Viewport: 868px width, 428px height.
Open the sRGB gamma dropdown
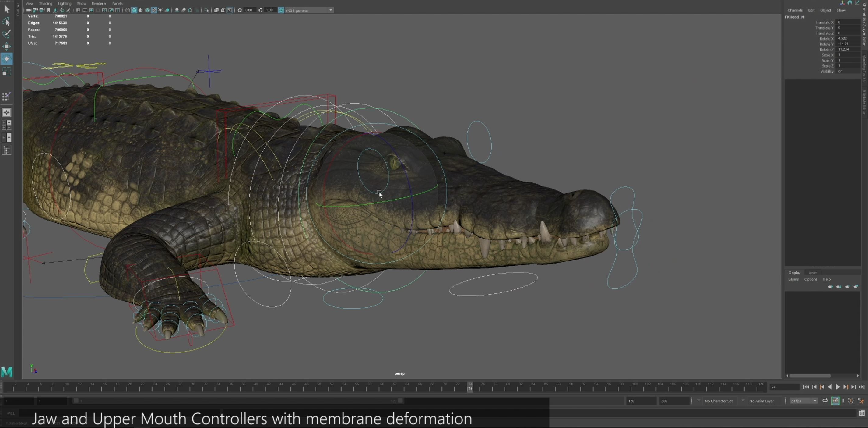[x=309, y=10]
